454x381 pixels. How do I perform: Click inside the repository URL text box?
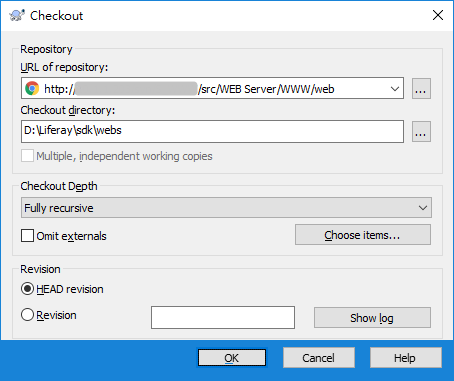[212, 88]
